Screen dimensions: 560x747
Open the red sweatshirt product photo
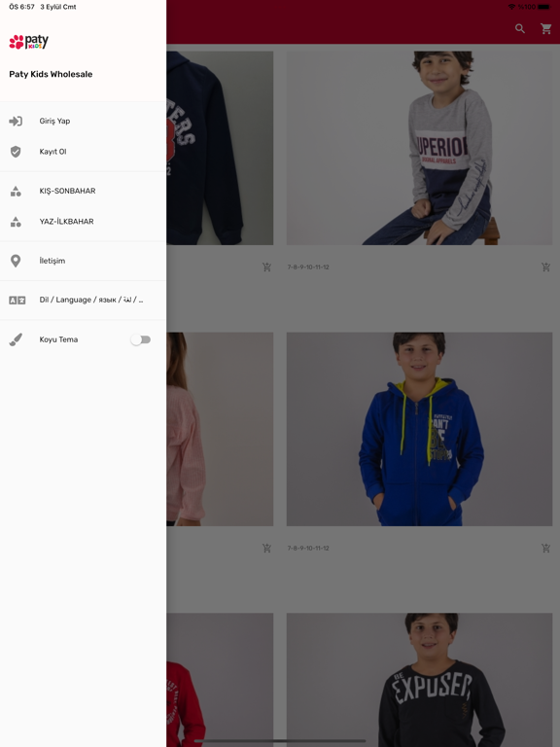[x=220, y=680]
